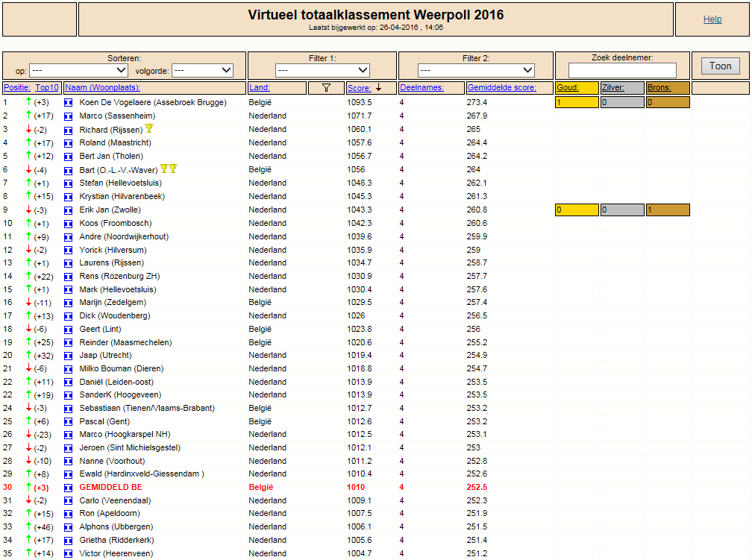The width and height of the screenshot is (752, 560).
Task: Click trophy icons next to Bart (O.-L.-V.-Waver)
Action: pos(169,169)
